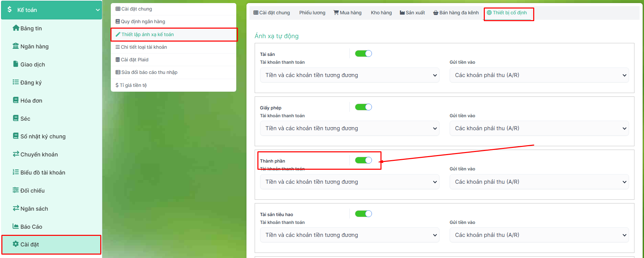This screenshot has height=258, width=644.
Task: Open Tỉ giá tiền tệ submenu entry
Action: pos(174,85)
